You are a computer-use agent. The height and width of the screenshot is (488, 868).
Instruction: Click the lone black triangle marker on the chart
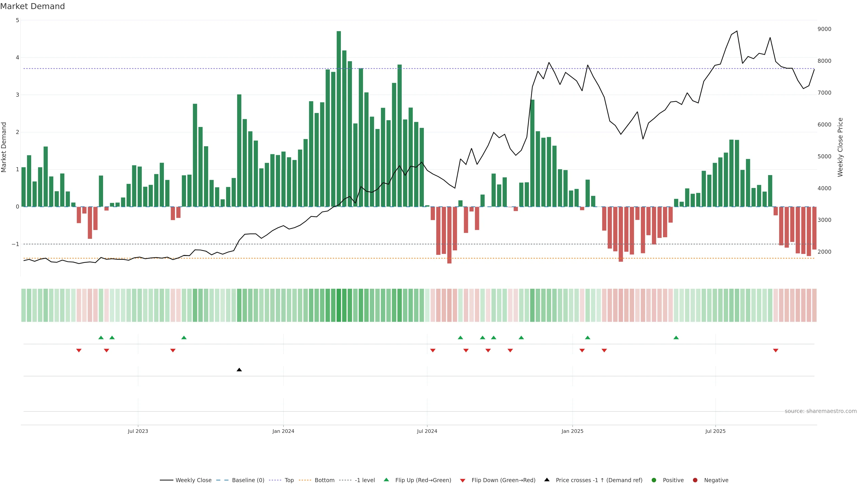(x=239, y=370)
